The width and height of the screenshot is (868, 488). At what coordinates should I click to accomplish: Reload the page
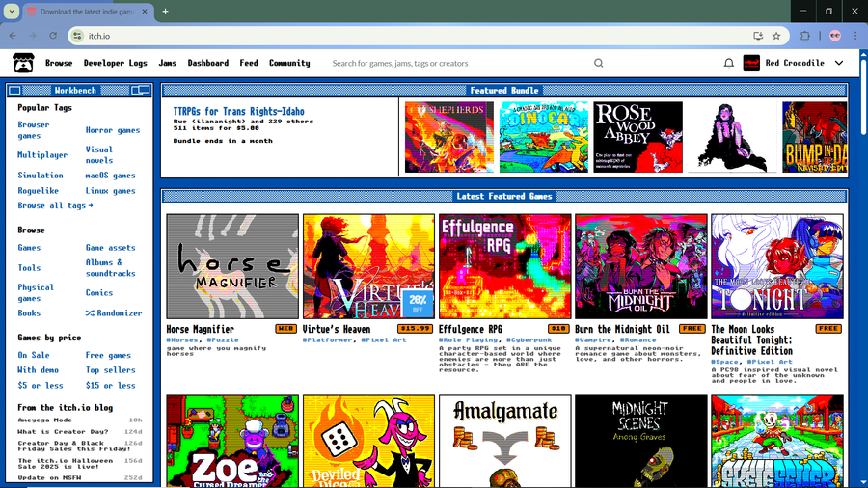[x=53, y=36]
